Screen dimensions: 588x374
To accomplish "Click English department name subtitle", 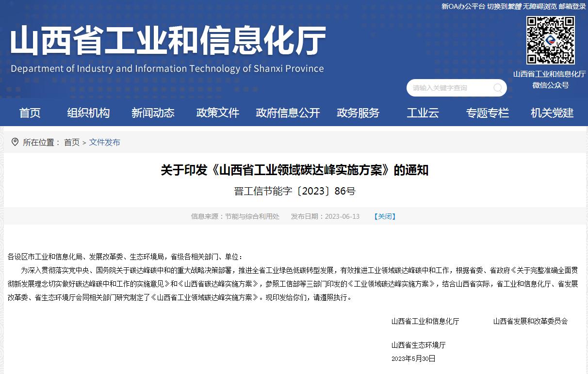I will pos(167,68).
